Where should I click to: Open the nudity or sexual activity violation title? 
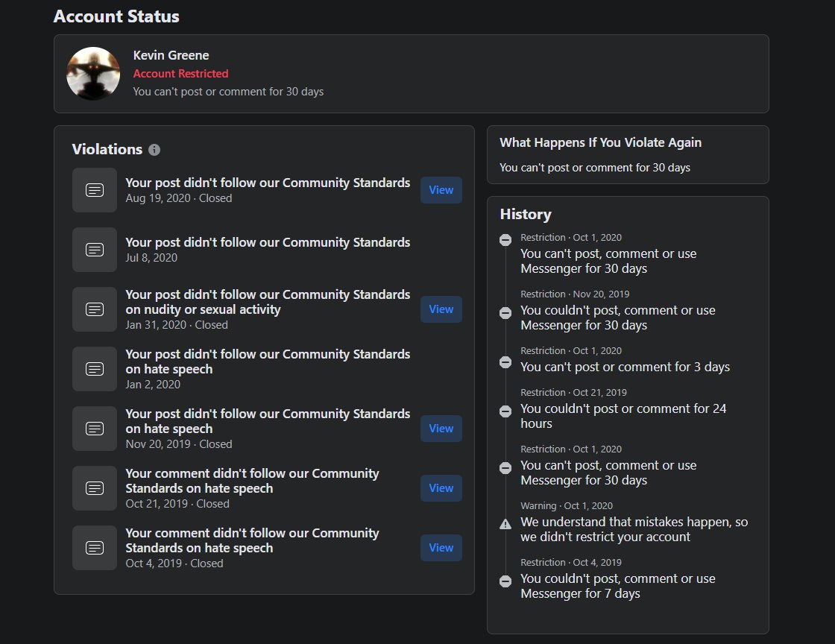click(x=268, y=302)
